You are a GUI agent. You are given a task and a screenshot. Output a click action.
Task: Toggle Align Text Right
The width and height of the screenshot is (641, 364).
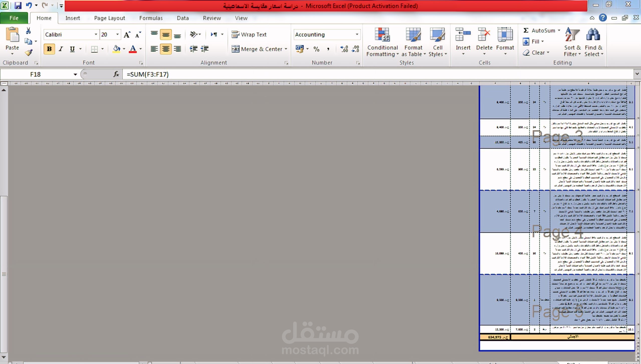point(177,49)
